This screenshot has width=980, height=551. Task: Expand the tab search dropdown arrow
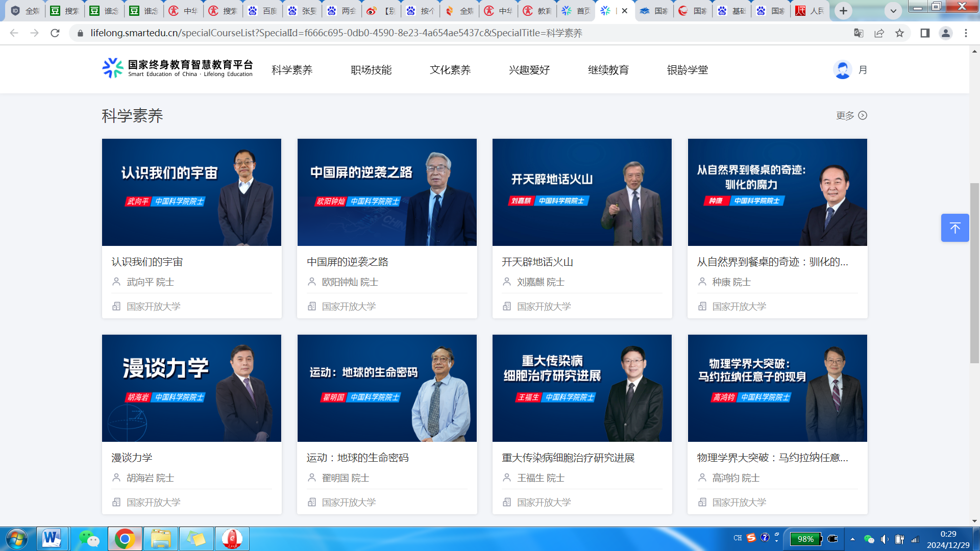(893, 11)
